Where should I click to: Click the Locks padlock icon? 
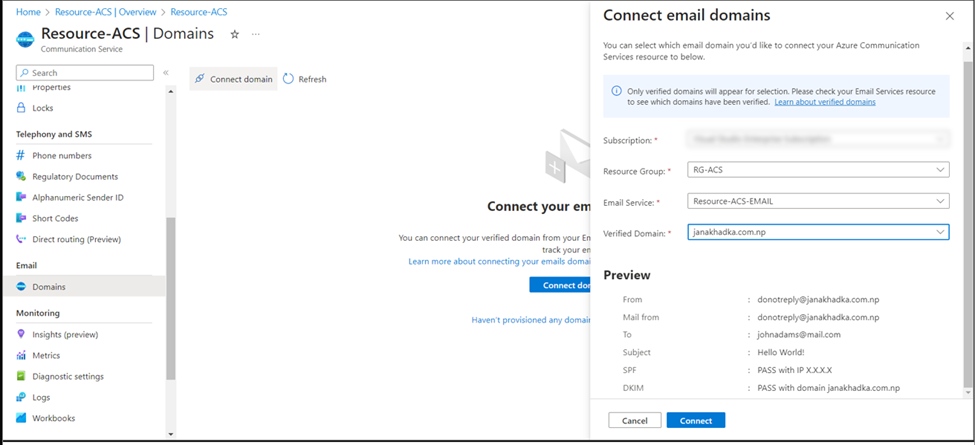tap(21, 108)
